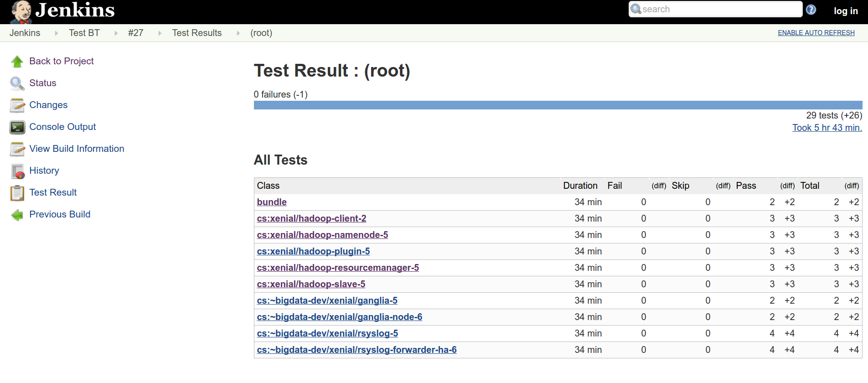Click the 34 min duration in bundle row

click(588, 202)
